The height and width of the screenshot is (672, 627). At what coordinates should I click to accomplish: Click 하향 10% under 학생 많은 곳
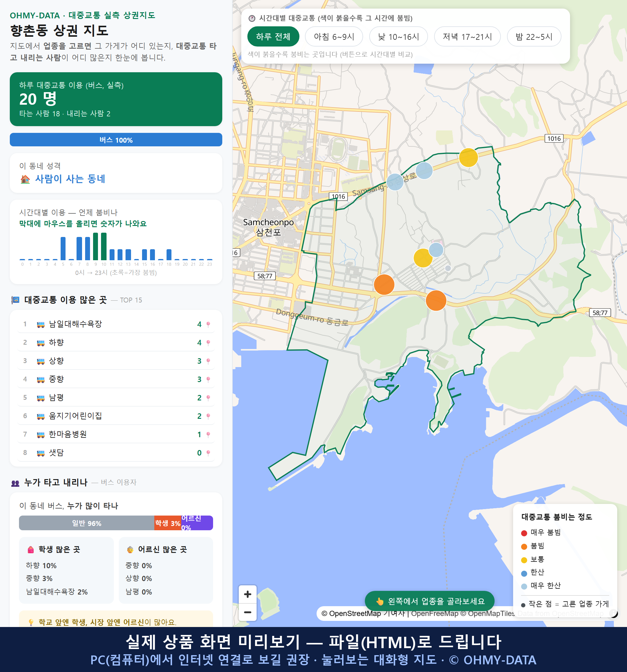(x=41, y=565)
